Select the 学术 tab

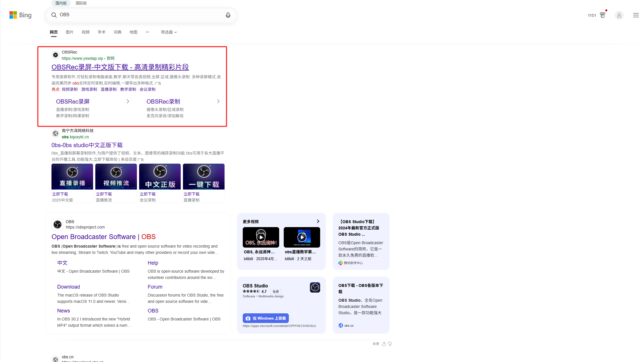point(102,32)
